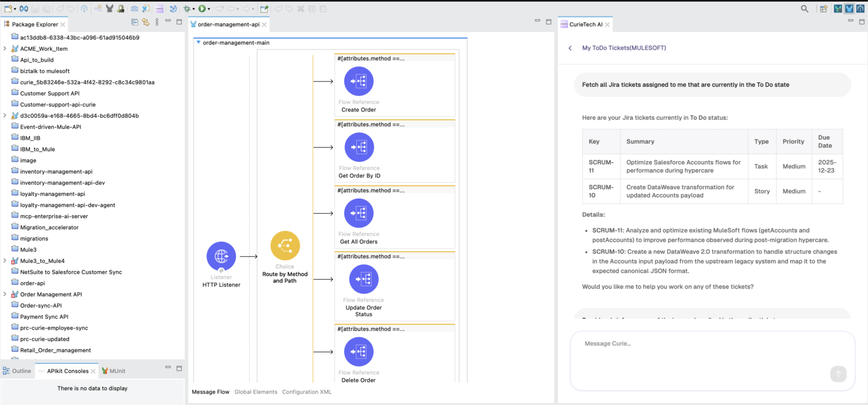This screenshot has width=868, height=405.
Task: Collapse all in Package Explorer
Action: point(135,22)
